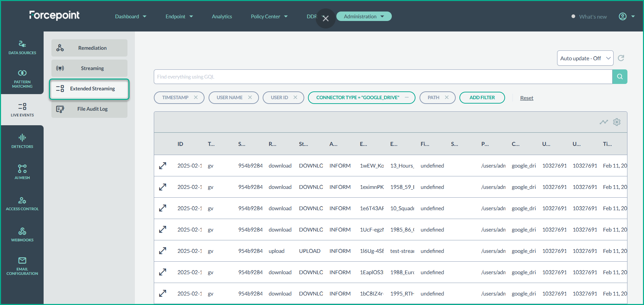Click the refresh icon beside Auto update
The width and height of the screenshot is (644, 305).
point(621,58)
